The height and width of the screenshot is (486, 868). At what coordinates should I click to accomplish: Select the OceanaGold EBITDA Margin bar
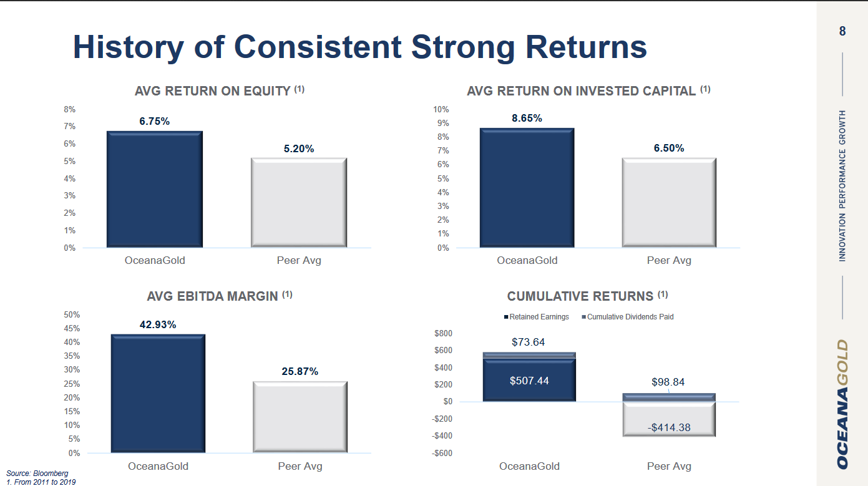coord(158,393)
